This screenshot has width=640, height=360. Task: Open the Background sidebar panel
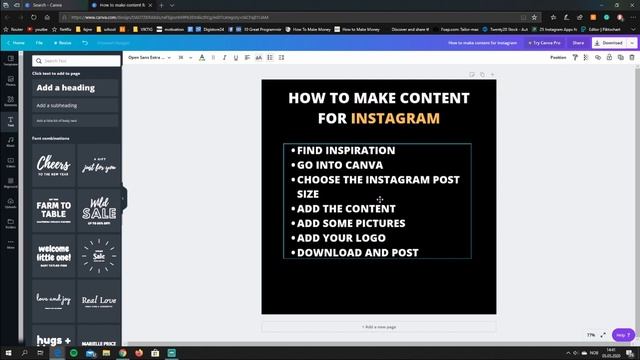(x=10, y=183)
